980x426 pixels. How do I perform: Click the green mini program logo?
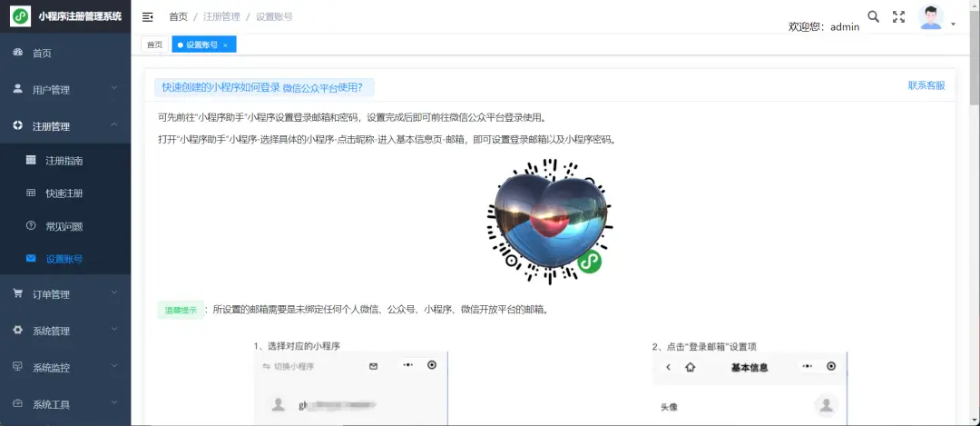21,16
